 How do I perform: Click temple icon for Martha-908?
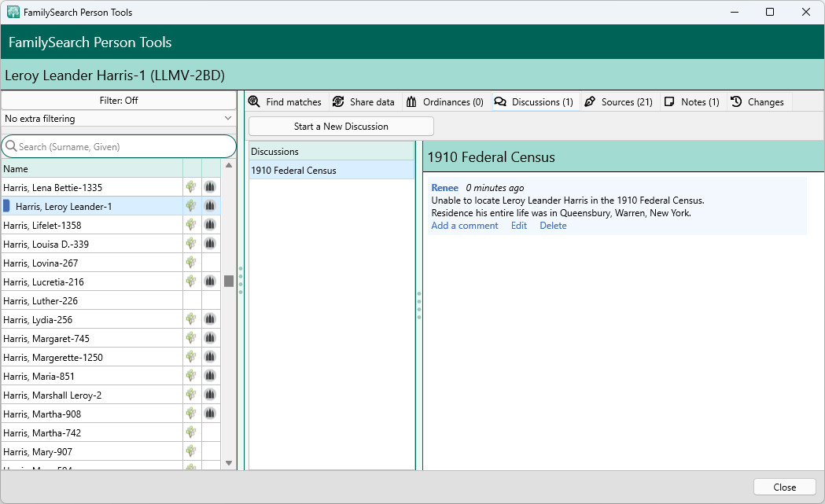[210, 414]
